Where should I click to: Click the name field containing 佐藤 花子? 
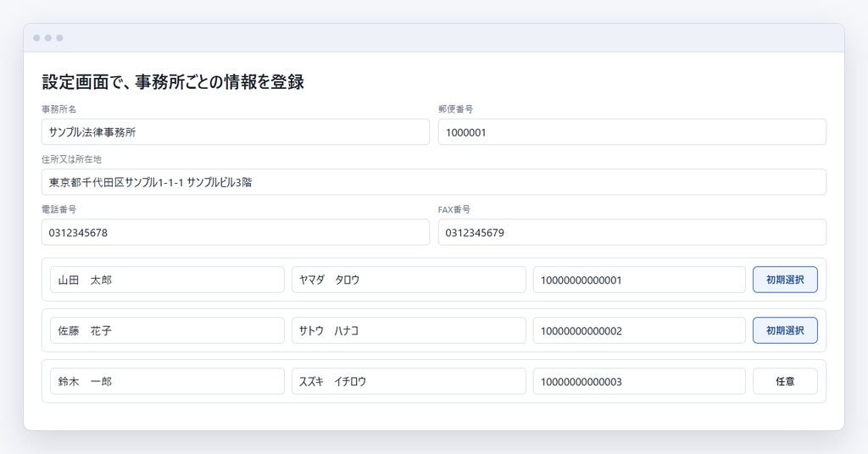coord(167,330)
